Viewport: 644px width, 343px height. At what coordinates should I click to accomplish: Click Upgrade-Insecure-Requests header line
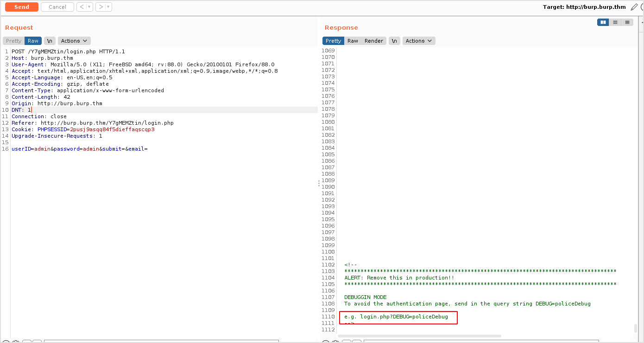coord(57,136)
